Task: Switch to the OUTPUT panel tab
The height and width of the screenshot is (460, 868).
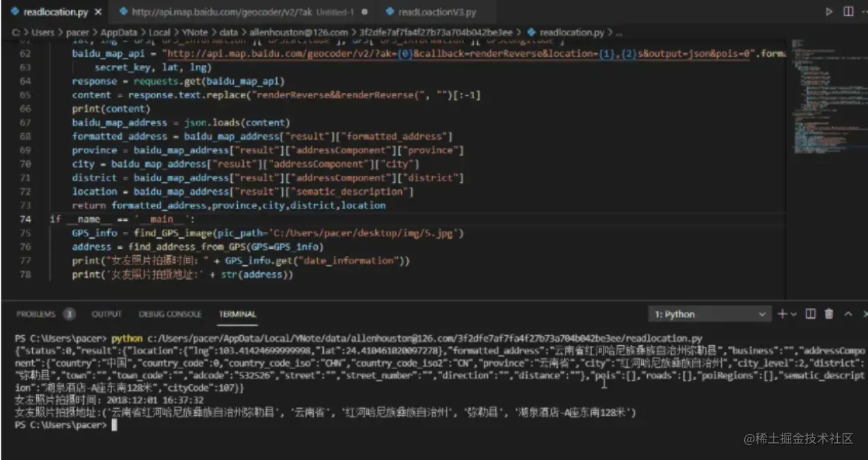Action: tap(107, 314)
